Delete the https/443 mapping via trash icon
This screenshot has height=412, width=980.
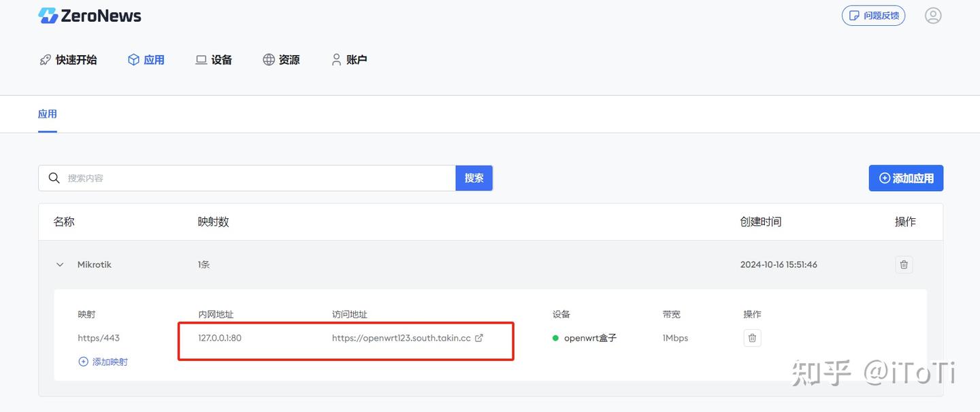pyautogui.click(x=752, y=337)
